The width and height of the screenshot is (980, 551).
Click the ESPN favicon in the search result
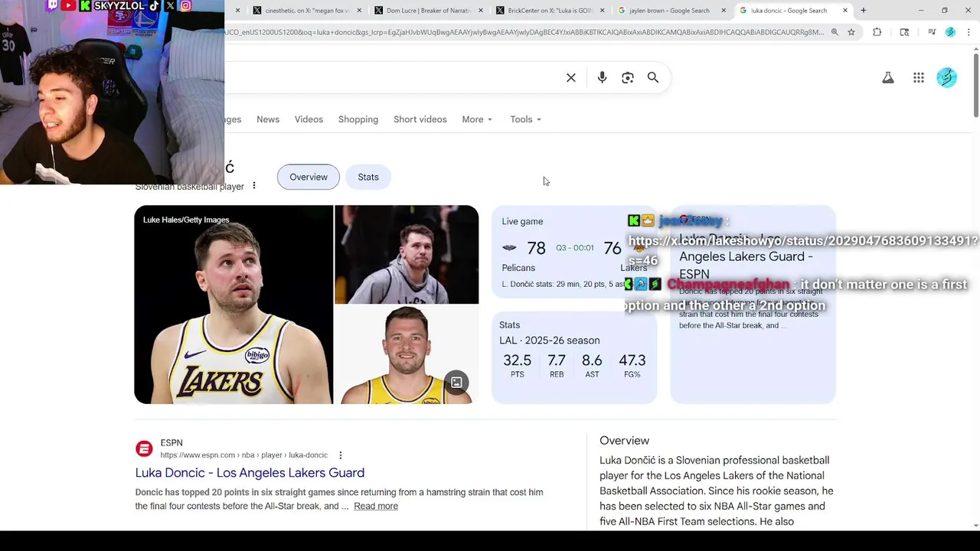point(144,448)
